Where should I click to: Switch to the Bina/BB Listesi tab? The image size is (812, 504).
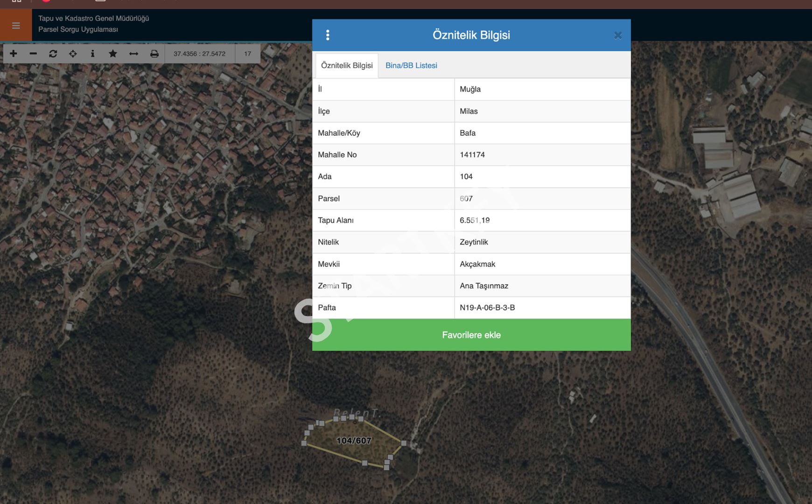tap(411, 65)
